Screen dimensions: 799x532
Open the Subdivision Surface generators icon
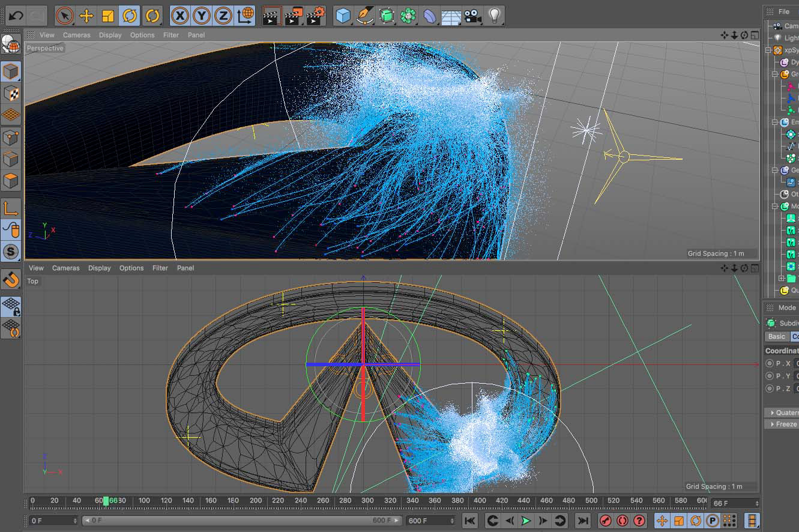(387, 16)
